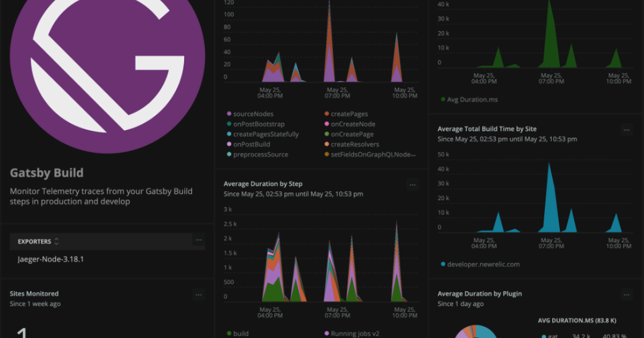The width and height of the screenshot is (644, 338).
Task: Click the teal dot beside onPostBootstrap legend entry
Action: [x=228, y=124]
